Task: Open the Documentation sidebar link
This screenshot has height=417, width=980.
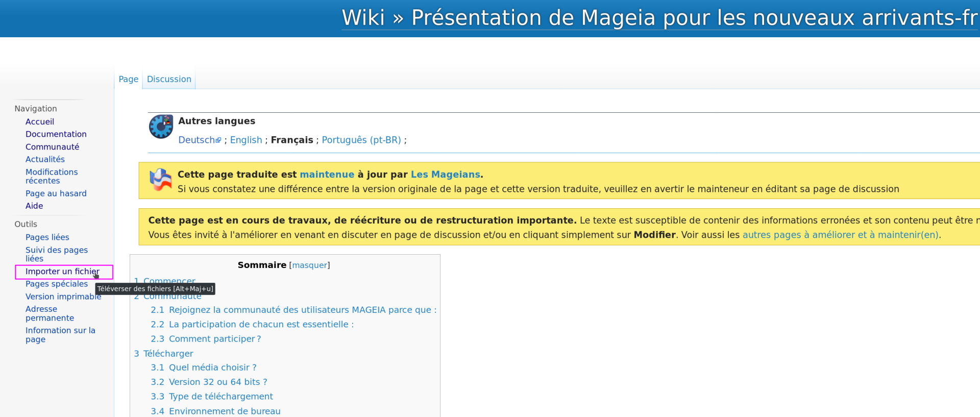Action: tap(56, 134)
